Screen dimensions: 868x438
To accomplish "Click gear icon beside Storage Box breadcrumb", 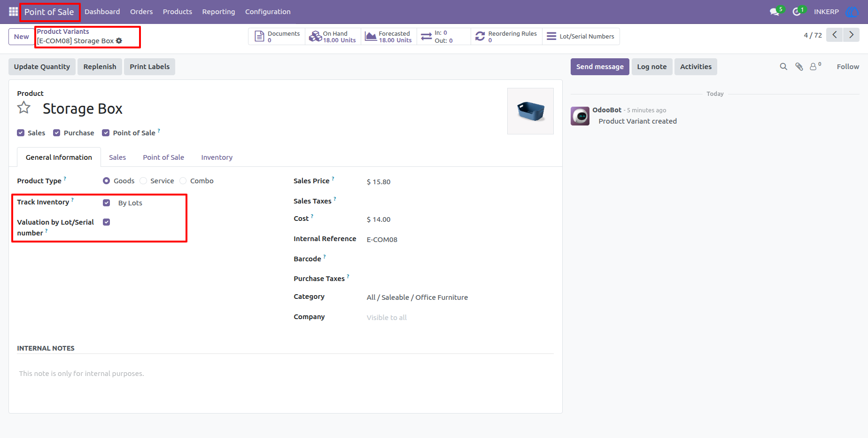I will (x=119, y=41).
